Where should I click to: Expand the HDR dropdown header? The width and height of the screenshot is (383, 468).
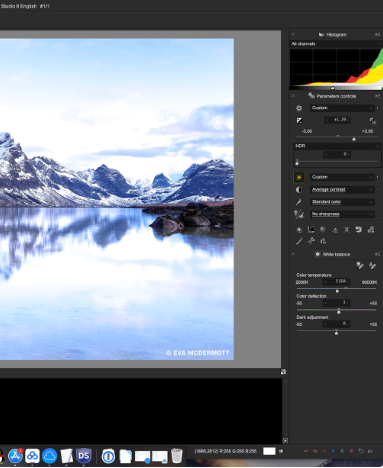click(337, 146)
